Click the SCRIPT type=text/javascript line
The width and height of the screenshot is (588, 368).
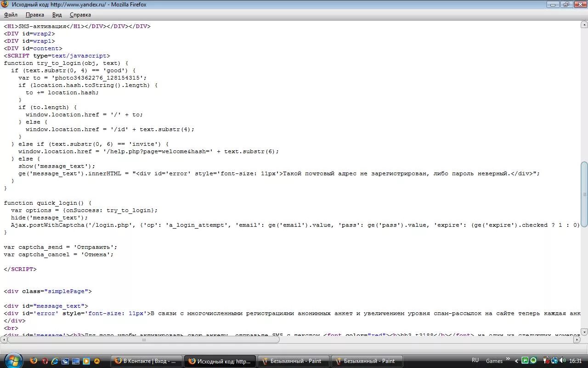[57, 56]
